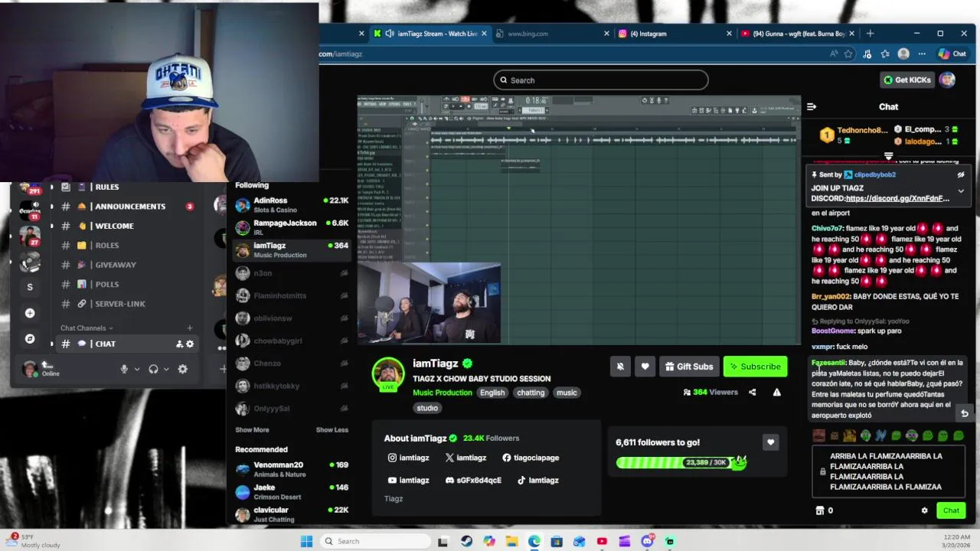Click the Kick search field

601,80
